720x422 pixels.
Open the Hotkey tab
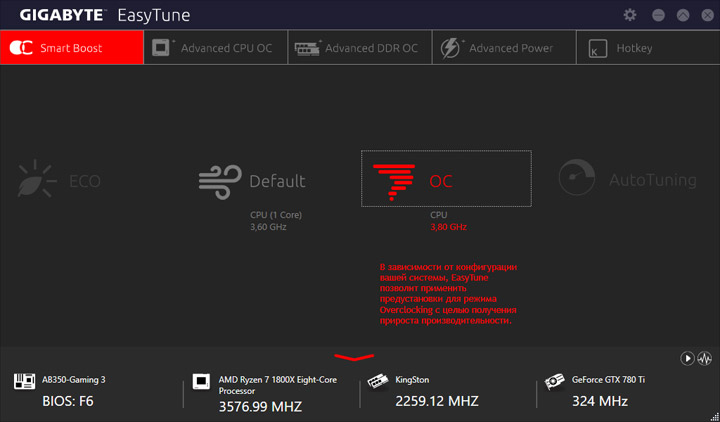(x=648, y=47)
